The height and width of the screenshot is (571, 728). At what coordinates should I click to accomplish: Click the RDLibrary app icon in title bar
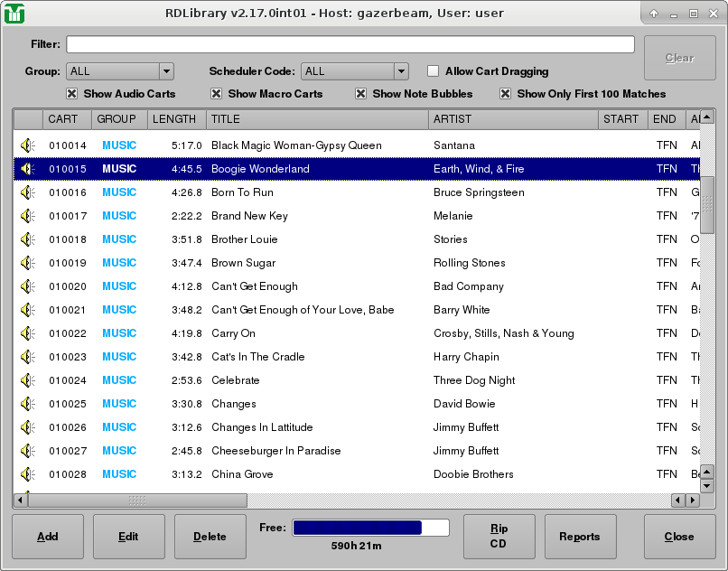(15, 14)
